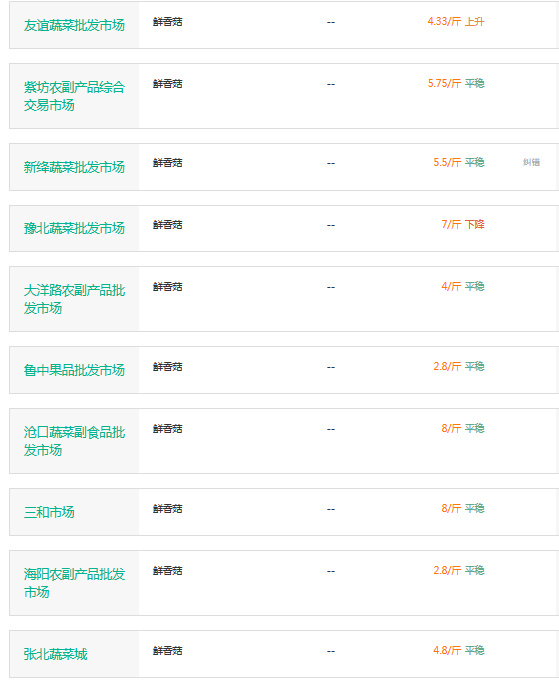Click the 纠错 correction link
This screenshot has width=559, height=683.
pos(531,162)
